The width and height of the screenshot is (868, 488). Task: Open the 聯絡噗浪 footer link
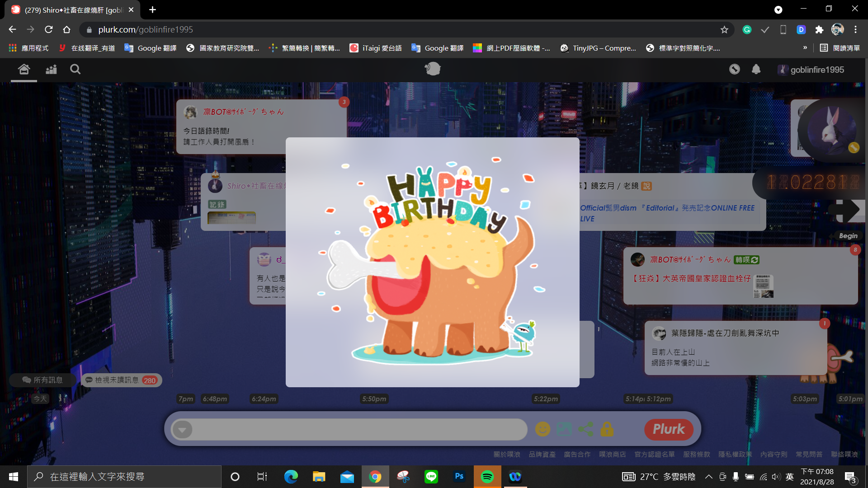click(x=844, y=454)
